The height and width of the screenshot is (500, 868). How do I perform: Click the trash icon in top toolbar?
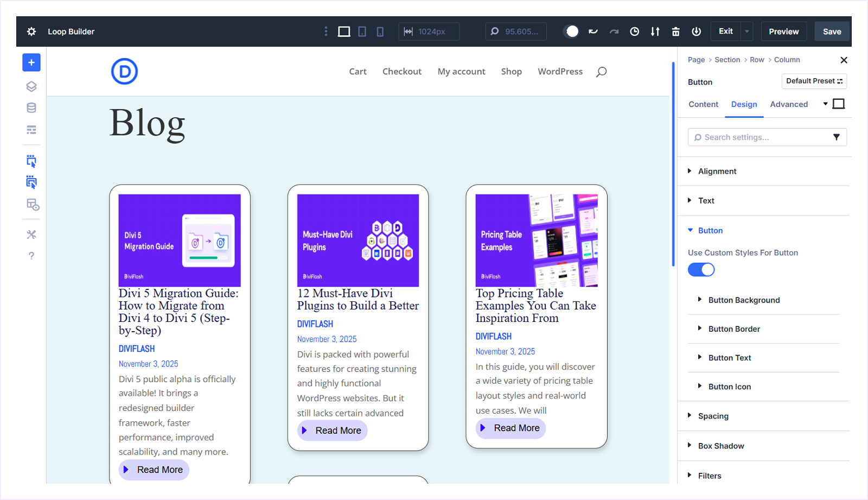(675, 31)
